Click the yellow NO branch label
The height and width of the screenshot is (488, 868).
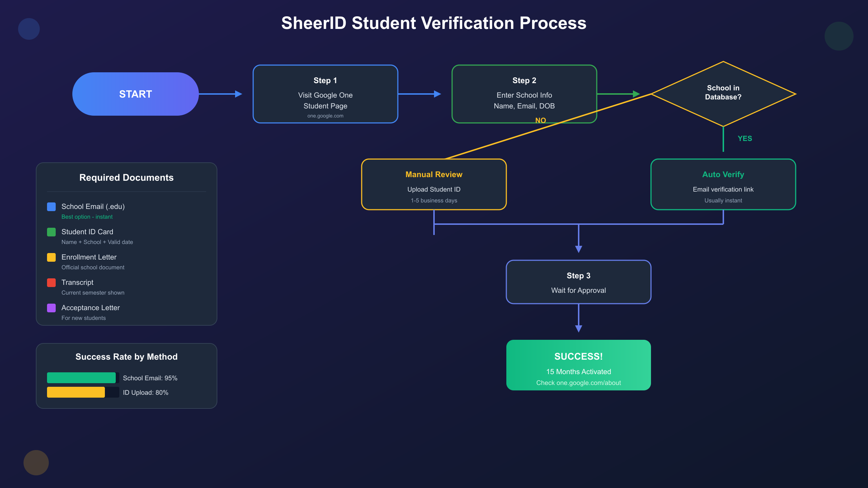point(540,120)
